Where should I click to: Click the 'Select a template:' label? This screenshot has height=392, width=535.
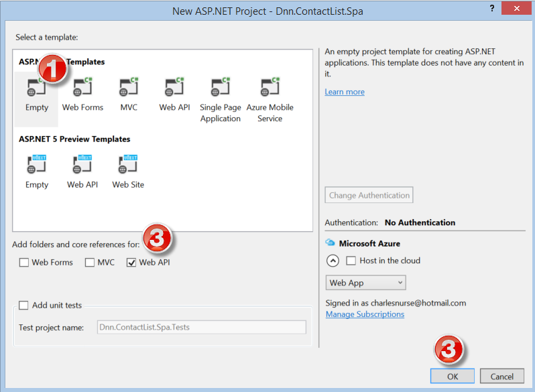tap(47, 37)
